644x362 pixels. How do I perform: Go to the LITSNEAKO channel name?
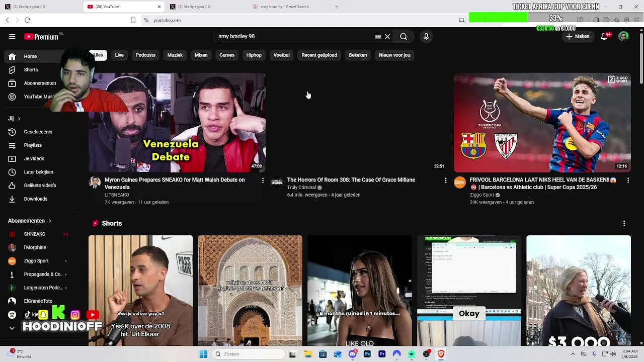[117, 195]
